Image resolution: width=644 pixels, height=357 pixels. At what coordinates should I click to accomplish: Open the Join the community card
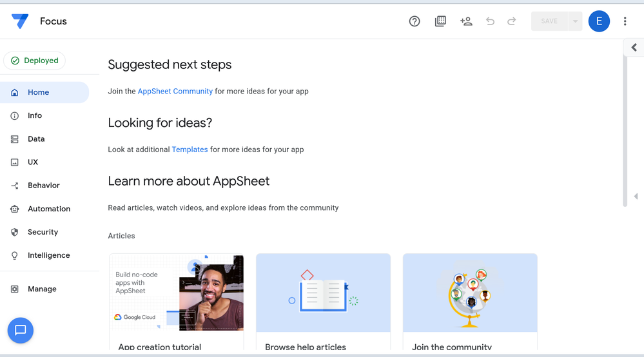tap(470, 302)
